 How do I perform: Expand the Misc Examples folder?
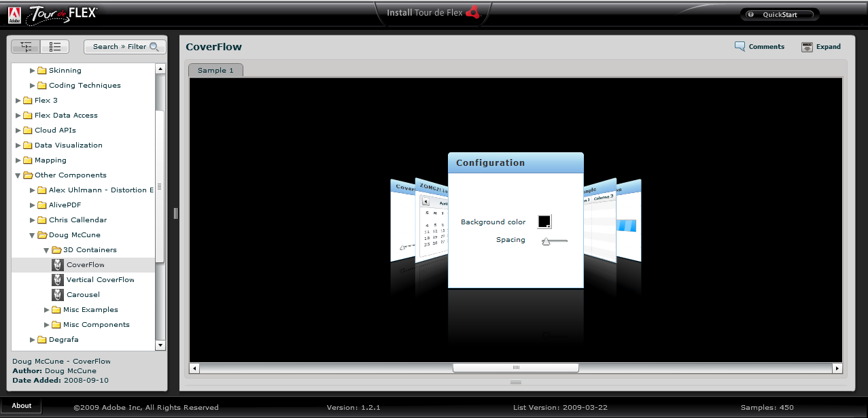[x=47, y=310]
